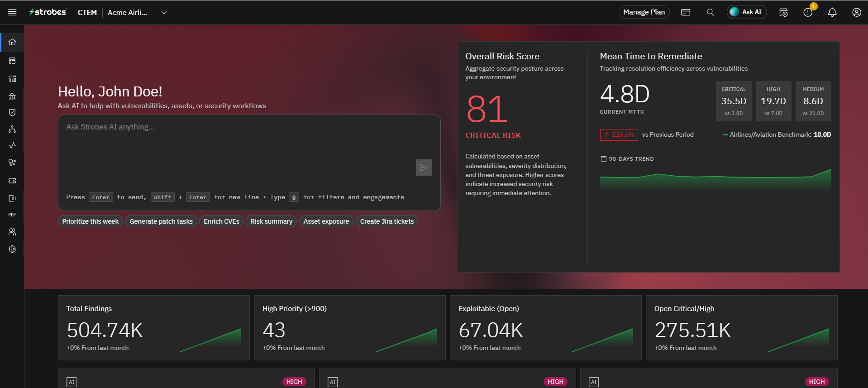Click the 4.8D current MTTR value

coord(625,94)
